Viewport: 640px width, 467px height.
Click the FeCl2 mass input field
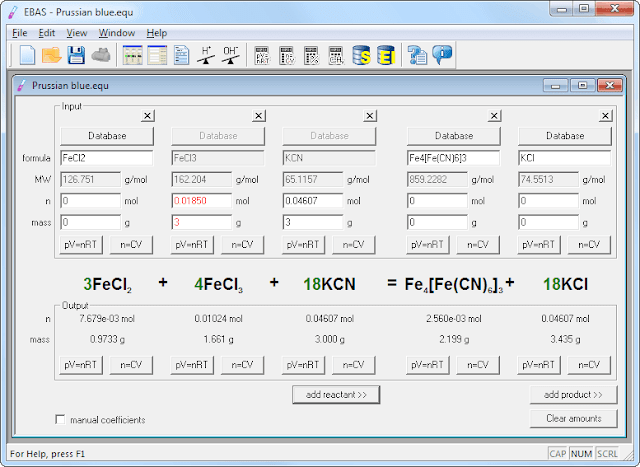(x=91, y=222)
